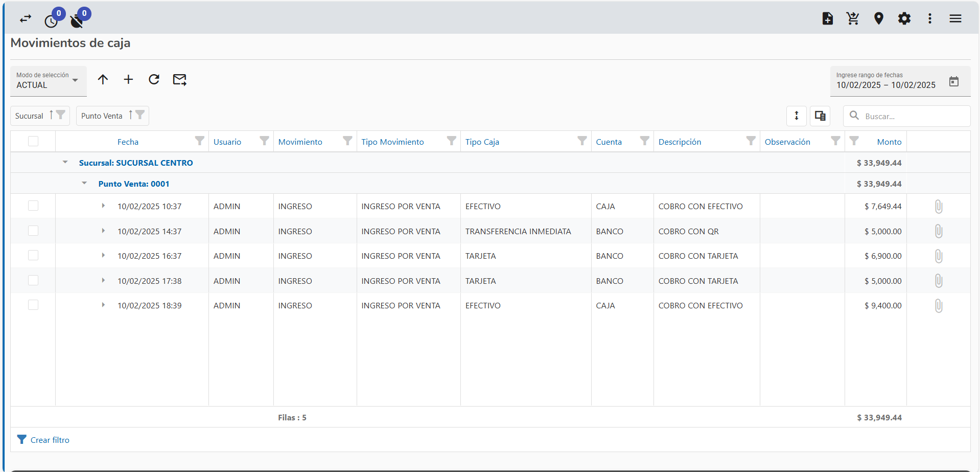Open the offline sync icon with the 0 badge
The image size is (980, 472).
[77, 21]
